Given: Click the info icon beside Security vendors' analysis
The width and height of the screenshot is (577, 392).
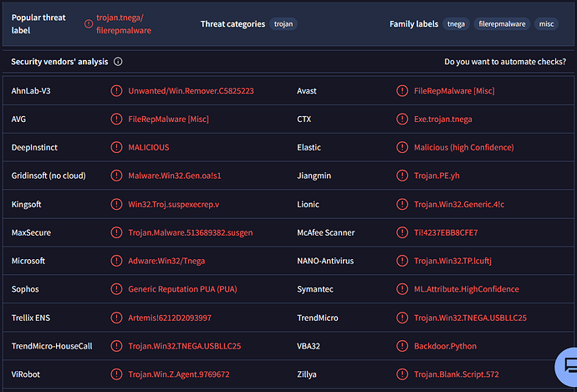Looking at the screenshot, I should [x=118, y=62].
